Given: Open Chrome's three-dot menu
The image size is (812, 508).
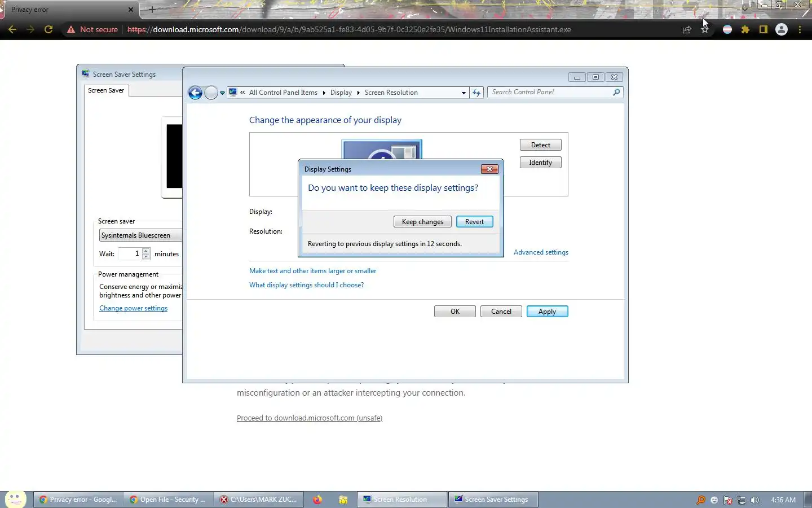Looking at the screenshot, I should [x=800, y=29].
